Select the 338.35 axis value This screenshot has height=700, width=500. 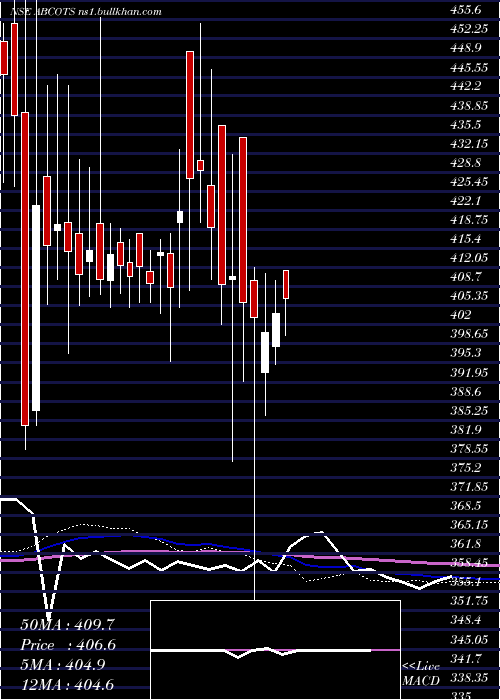[x=467, y=678]
